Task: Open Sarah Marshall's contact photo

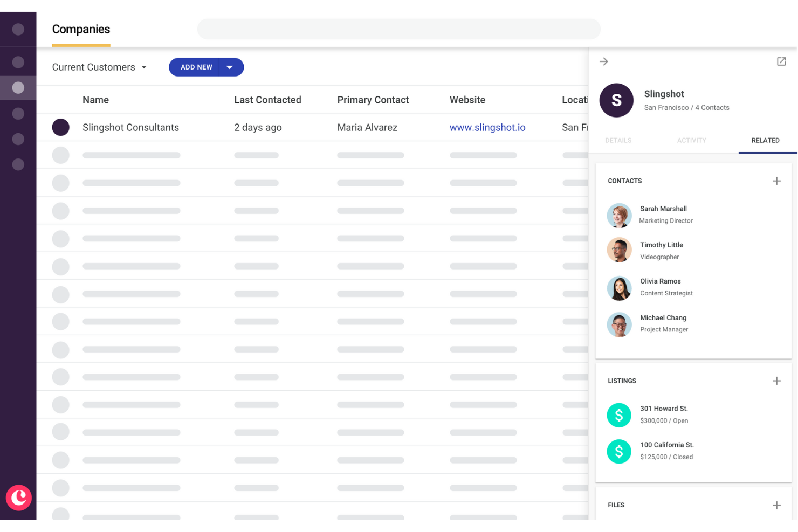Action: 619,215
